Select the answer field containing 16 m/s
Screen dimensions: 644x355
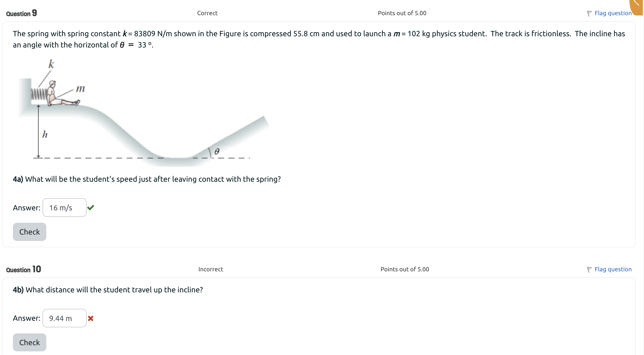65,208
